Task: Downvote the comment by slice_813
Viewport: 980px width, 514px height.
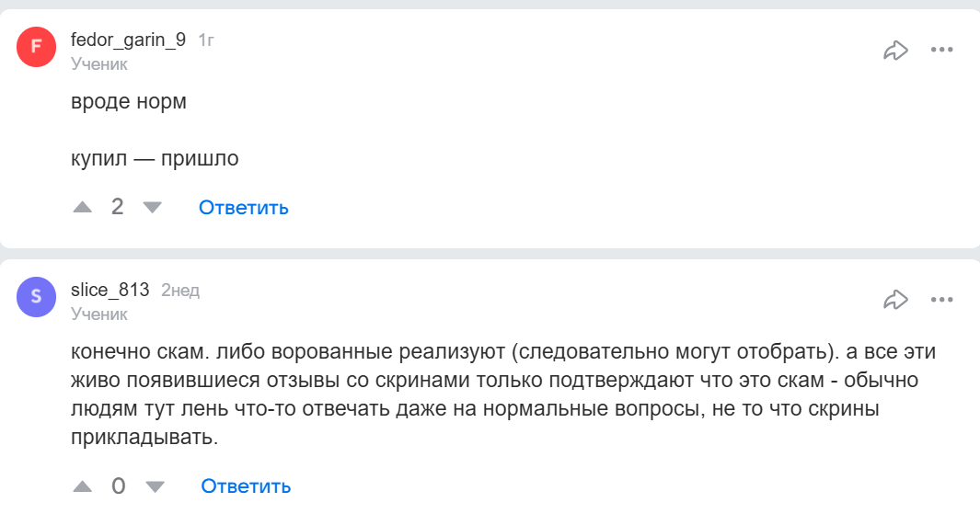Action: click(155, 485)
